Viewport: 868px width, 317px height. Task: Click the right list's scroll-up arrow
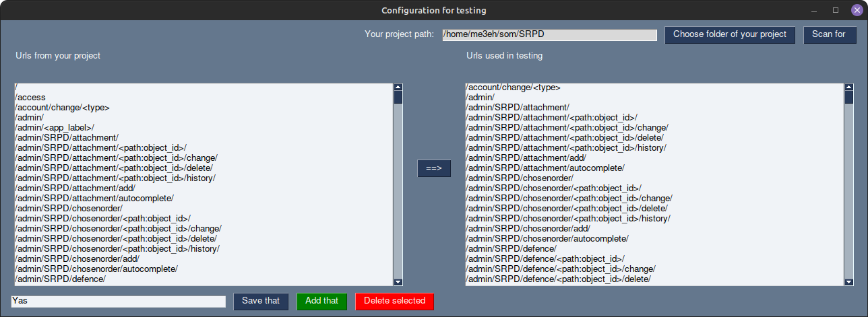848,87
